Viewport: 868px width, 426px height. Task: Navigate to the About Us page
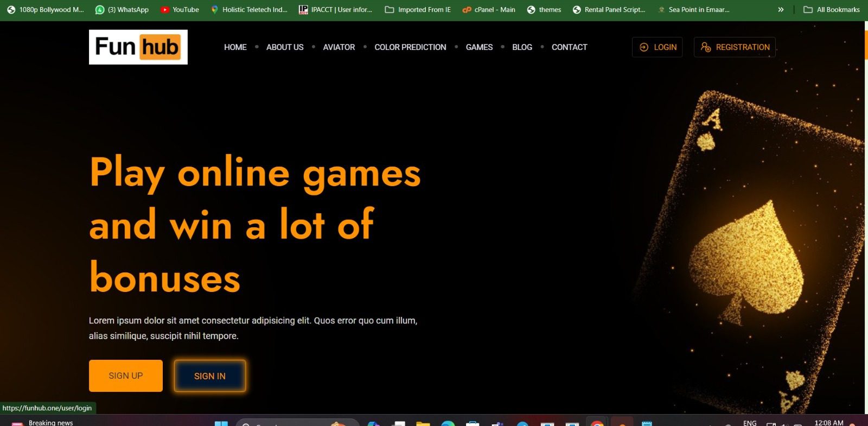(285, 47)
